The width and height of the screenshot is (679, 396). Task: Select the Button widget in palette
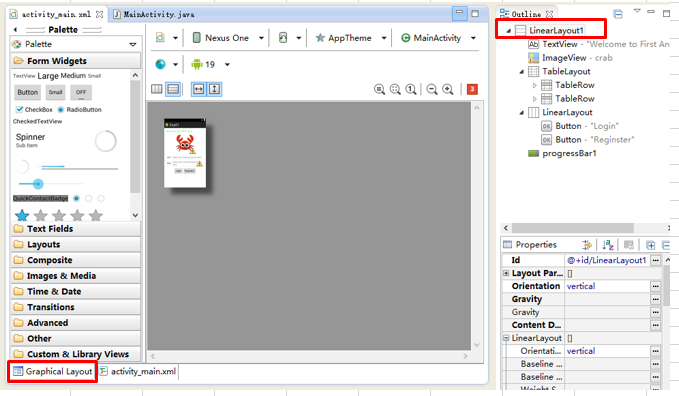click(28, 92)
